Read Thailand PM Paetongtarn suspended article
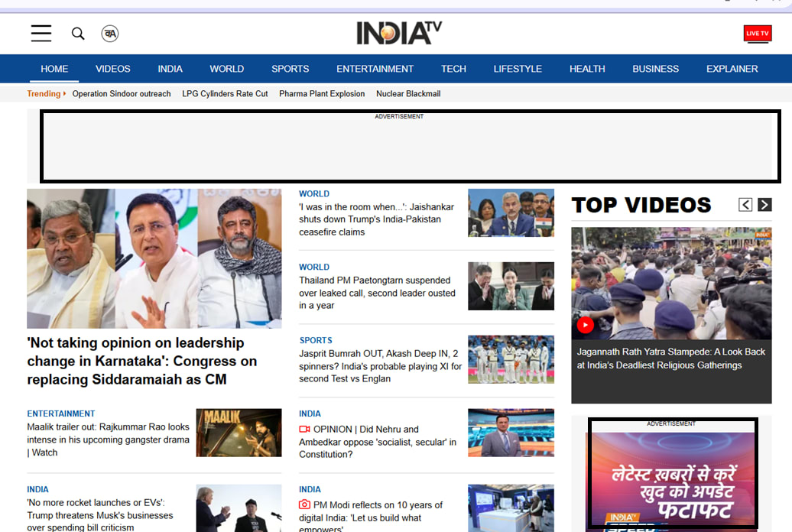Image resolution: width=792 pixels, height=532 pixels. click(377, 293)
